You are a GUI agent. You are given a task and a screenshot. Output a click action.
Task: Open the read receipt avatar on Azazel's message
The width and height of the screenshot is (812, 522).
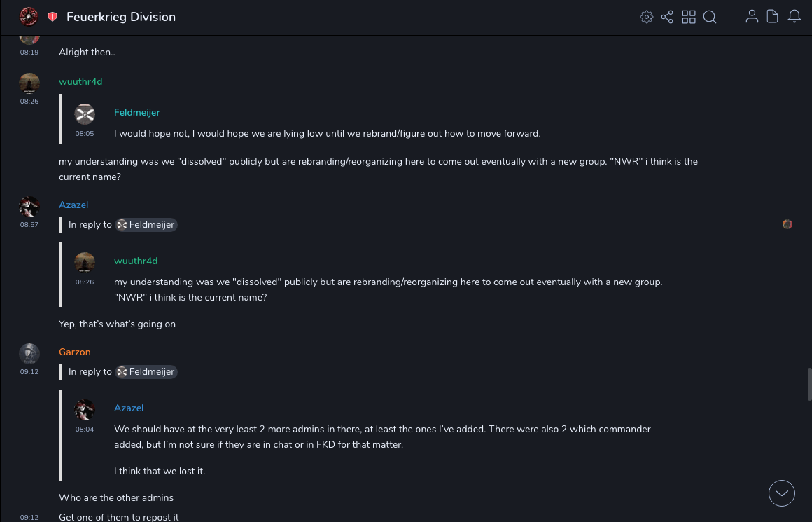(787, 224)
